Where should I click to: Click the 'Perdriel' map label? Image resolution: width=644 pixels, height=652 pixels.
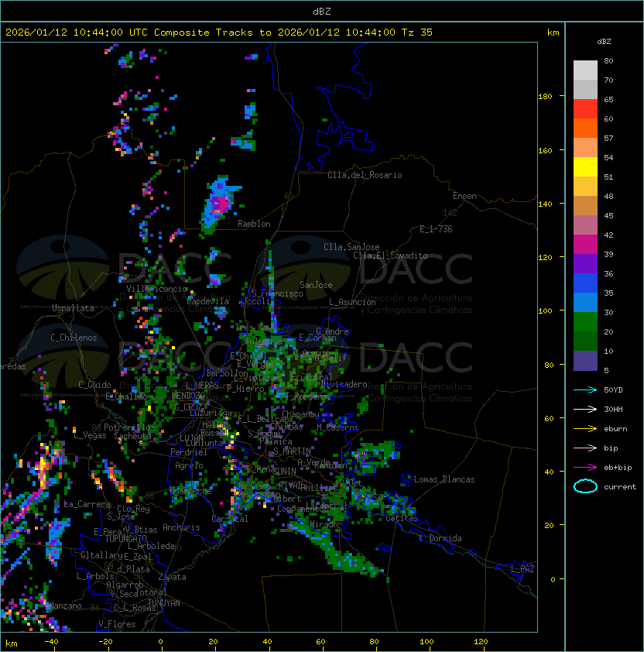188,452
